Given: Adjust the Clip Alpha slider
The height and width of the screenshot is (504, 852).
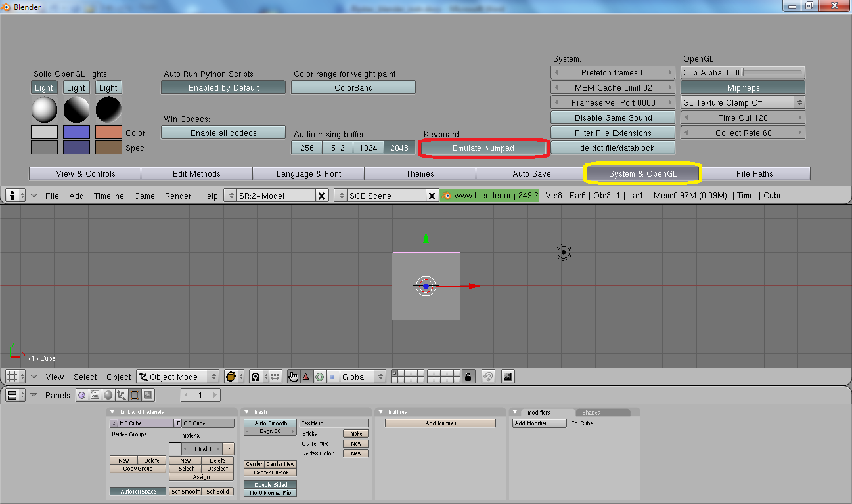Looking at the screenshot, I should coord(743,72).
